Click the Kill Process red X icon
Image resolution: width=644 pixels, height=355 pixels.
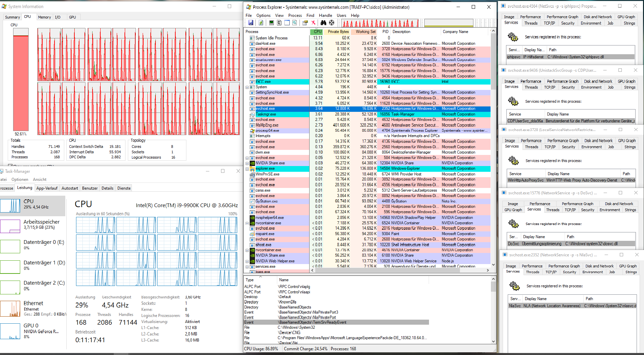tap(313, 23)
